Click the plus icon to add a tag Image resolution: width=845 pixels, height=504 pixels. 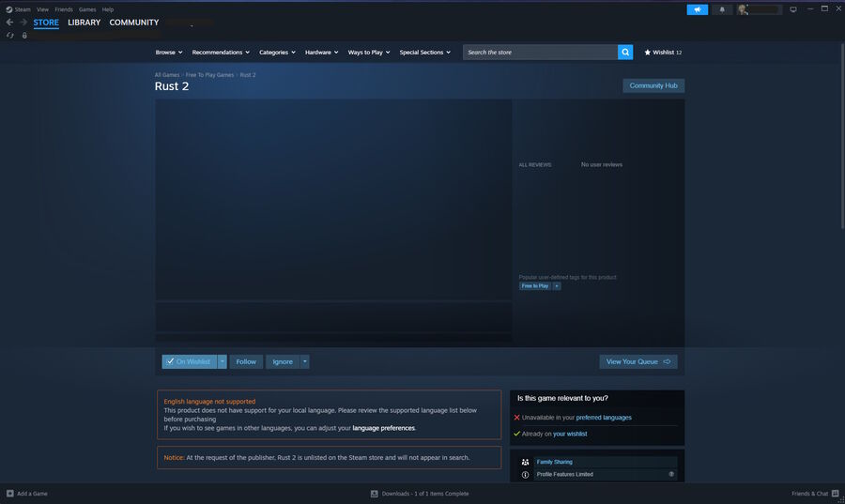coord(557,286)
